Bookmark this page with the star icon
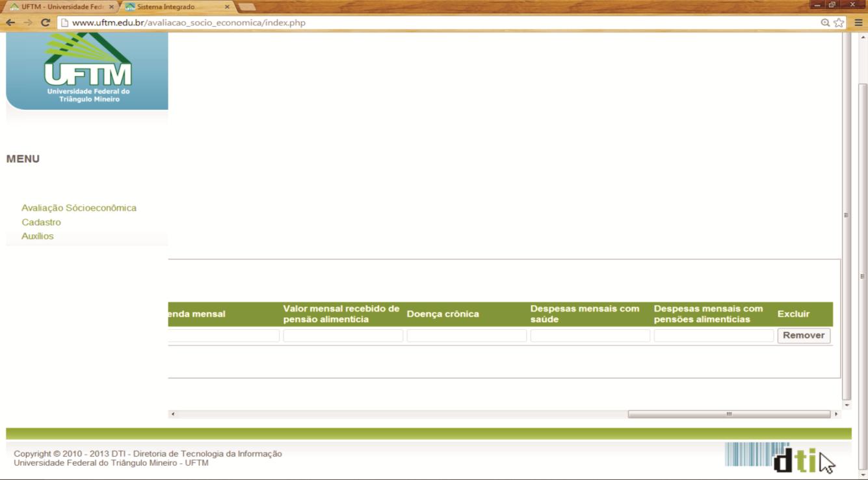Image resolution: width=868 pixels, height=480 pixels. (x=839, y=23)
